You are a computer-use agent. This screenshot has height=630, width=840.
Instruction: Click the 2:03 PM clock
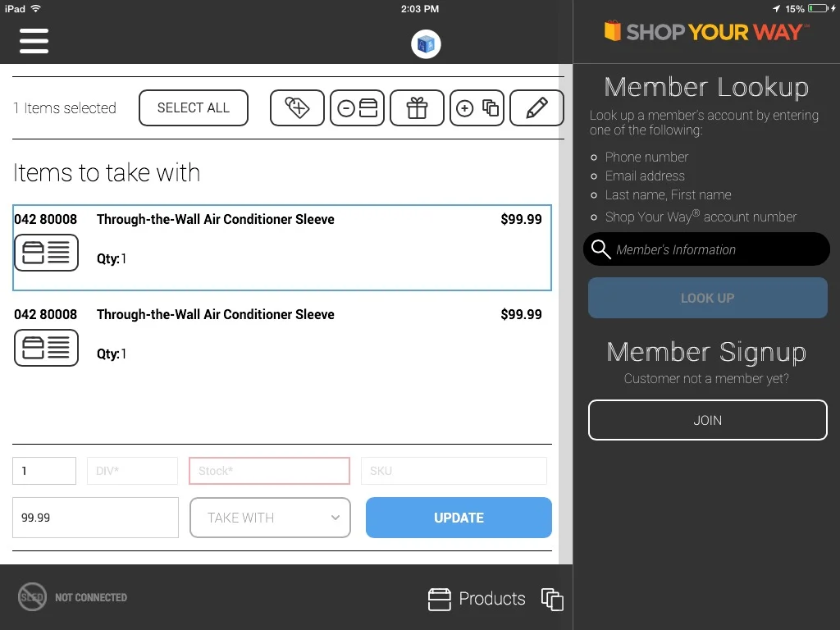pos(420,8)
